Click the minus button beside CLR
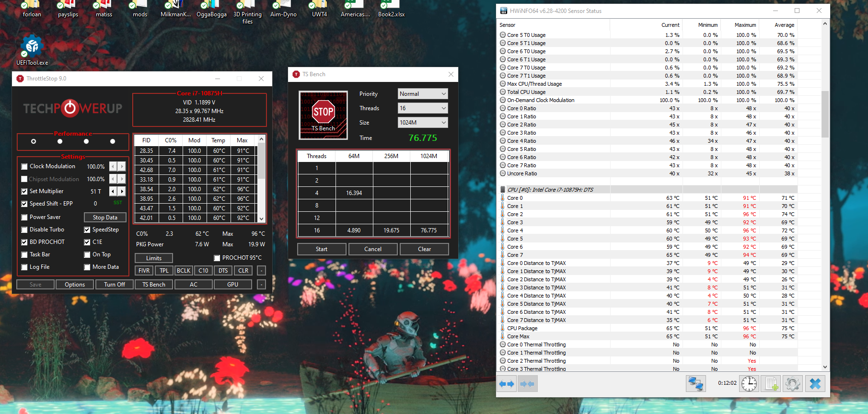Image resolution: width=868 pixels, height=414 pixels. click(x=261, y=271)
